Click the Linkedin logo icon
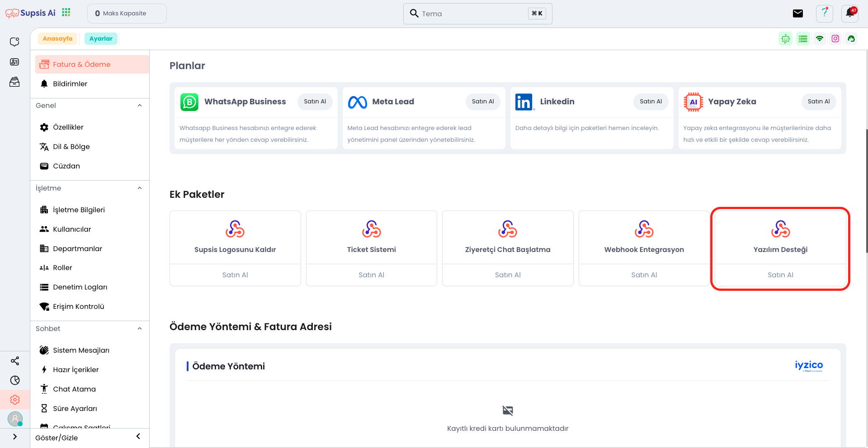The width and height of the screenshot is (868, 448). [x=525, y=102]
